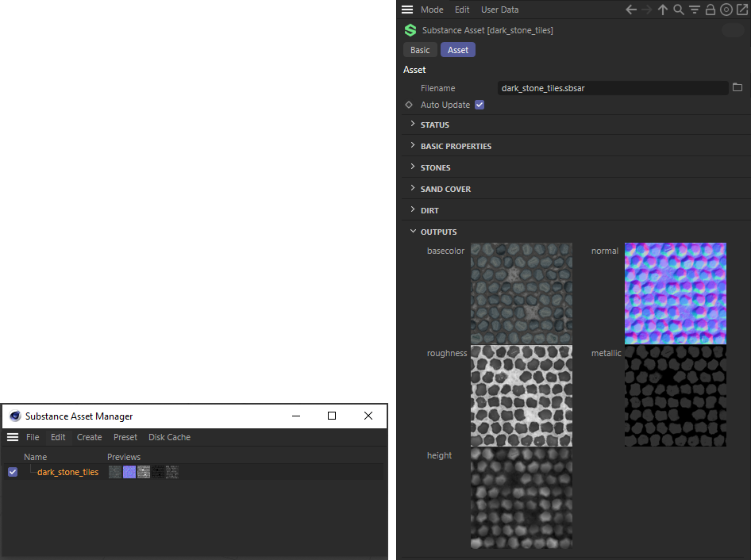This screenshot has height=560, width=751.
Task: Open the Preset menu
Action: pyautogui.click(x=125, y=437)
